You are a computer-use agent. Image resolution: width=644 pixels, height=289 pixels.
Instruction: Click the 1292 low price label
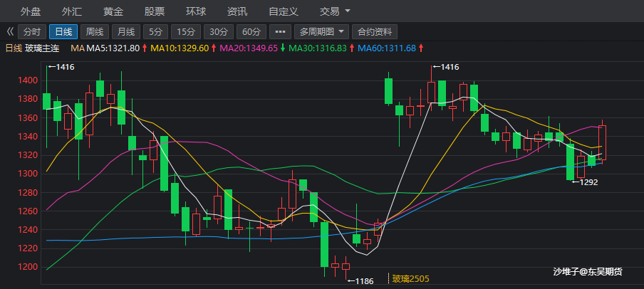pyautogui.click(x=588, y=182)
